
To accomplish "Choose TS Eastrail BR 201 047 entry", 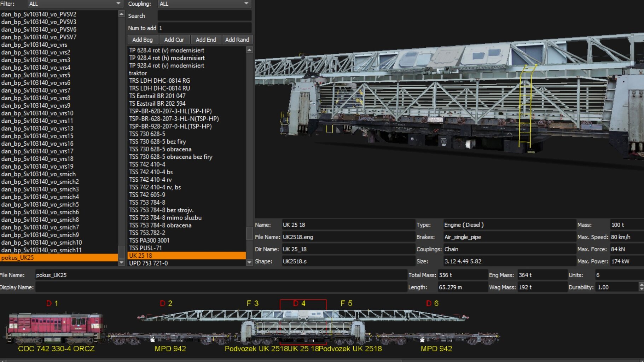I will 157,96.
